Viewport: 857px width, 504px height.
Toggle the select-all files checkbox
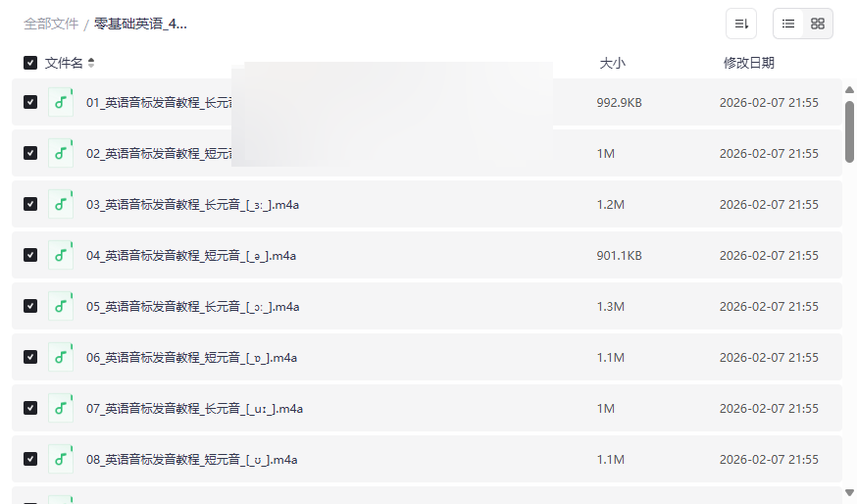click(x=30, y=63)
